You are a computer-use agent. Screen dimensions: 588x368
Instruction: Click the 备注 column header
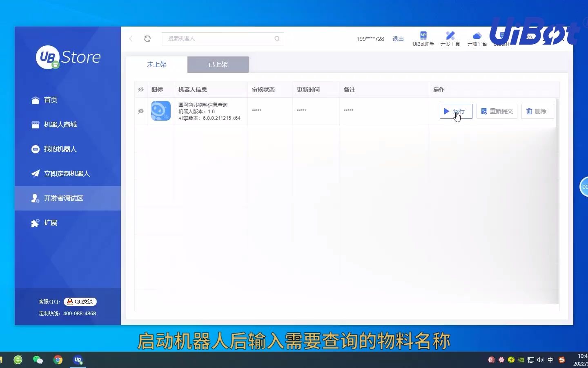(350, 90)
